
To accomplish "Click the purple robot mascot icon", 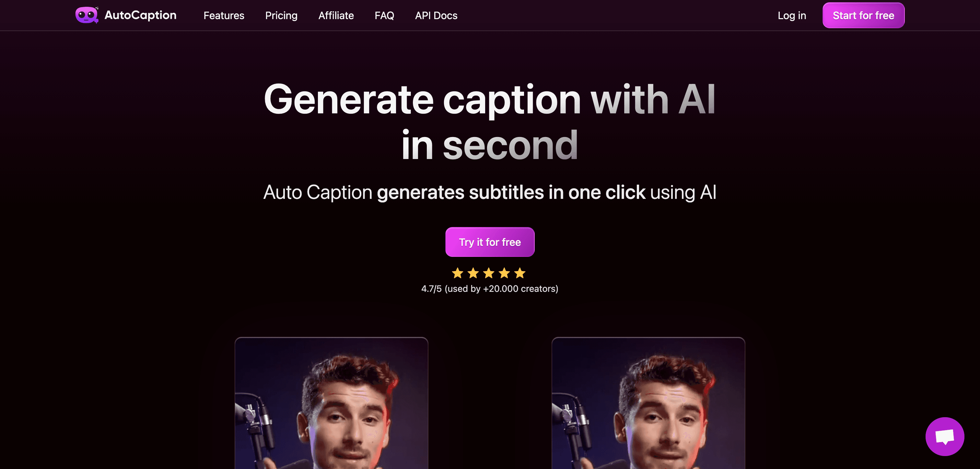I will (86, 15).
